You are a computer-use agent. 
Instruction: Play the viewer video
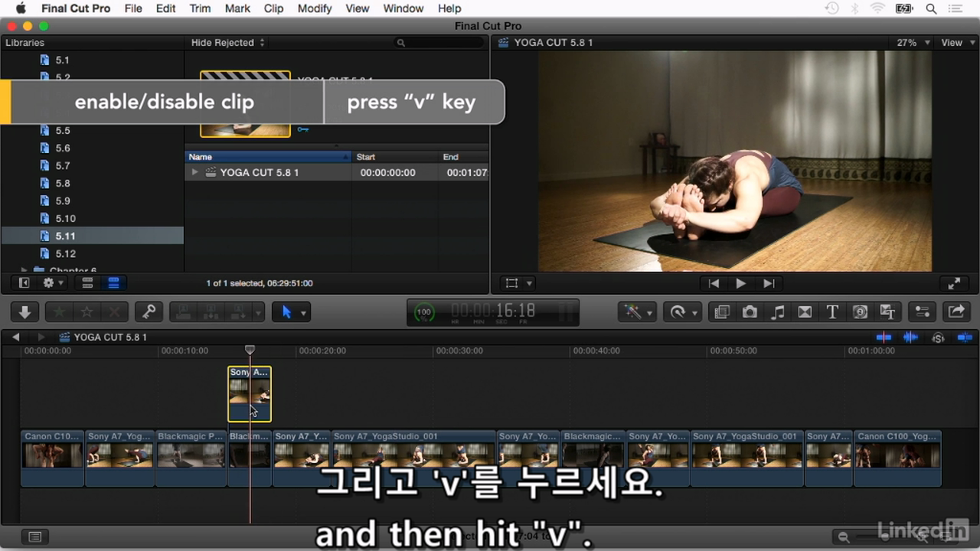(740, 283)
